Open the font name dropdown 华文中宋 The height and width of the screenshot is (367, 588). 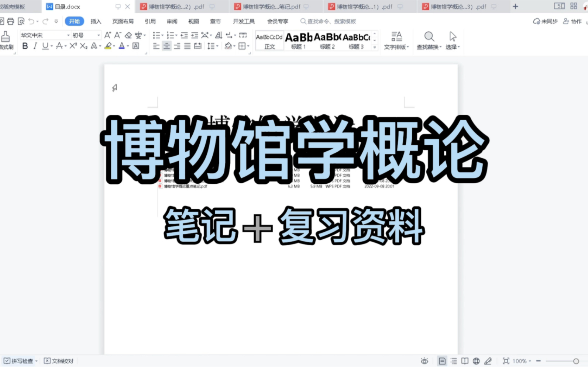(x=68, y=35)
